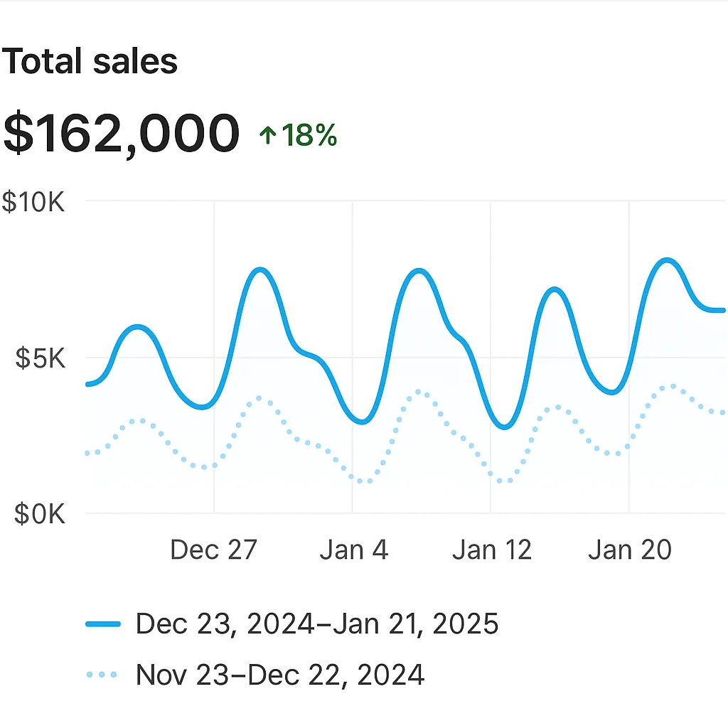Screen dimensions: 728x728
Task: Select the $5K y-axis label
Action: coord(40,358)
